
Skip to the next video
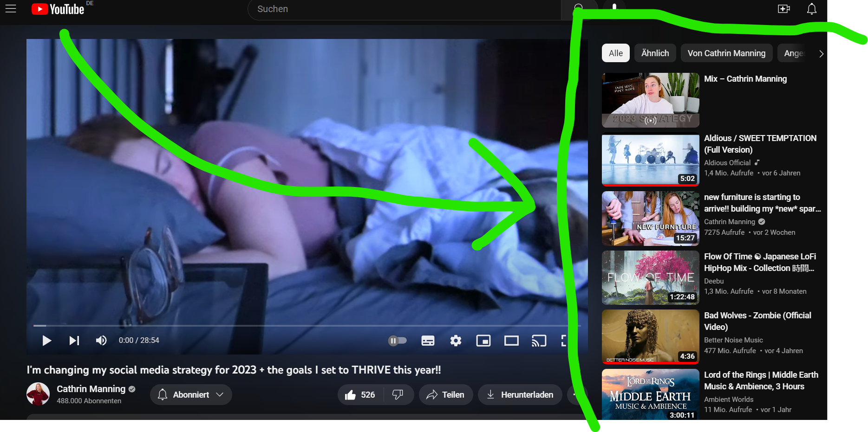click(74, 341)
